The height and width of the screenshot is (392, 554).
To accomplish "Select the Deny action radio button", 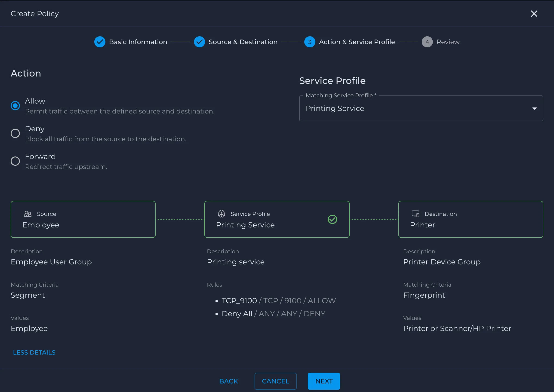I will pyautogui.click(x=15, y=134).
